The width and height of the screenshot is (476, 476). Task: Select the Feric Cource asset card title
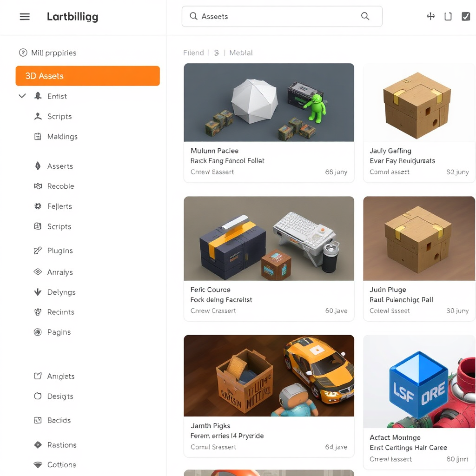pyautogui.click(x=210, y=290)
